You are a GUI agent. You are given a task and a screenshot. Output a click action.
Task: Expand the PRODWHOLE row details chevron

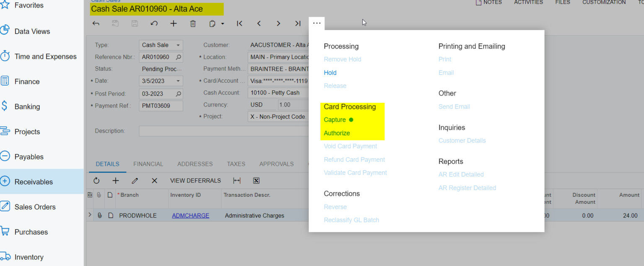click(x=90, y=215)
